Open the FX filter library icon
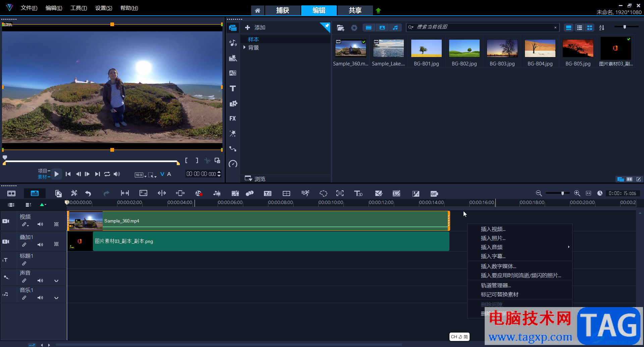This screenshot has width=644, height=347. point(233,118)
